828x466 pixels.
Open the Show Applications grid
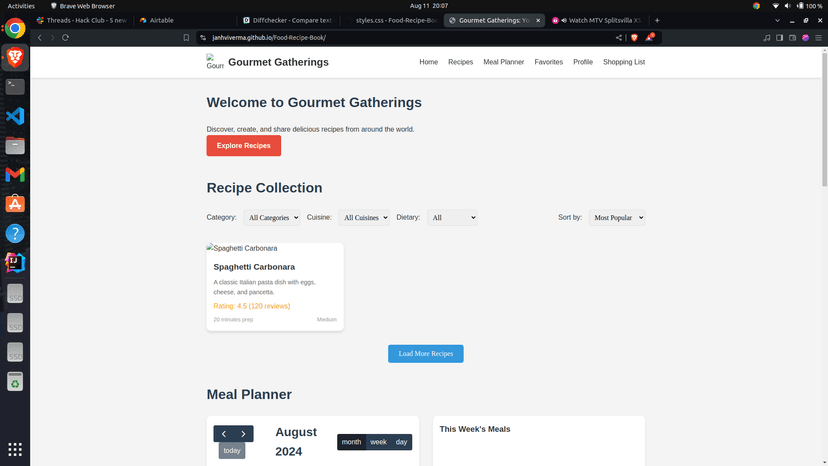click(x=15, y=449)
